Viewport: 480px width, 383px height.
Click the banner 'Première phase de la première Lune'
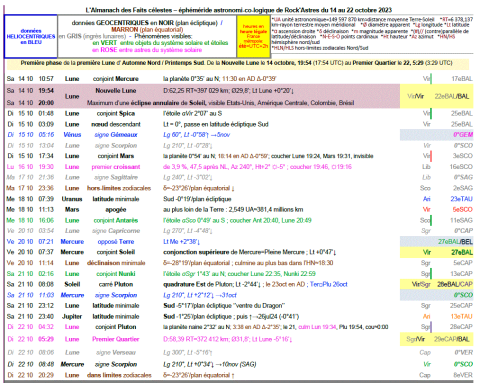(x=238, y=63)
